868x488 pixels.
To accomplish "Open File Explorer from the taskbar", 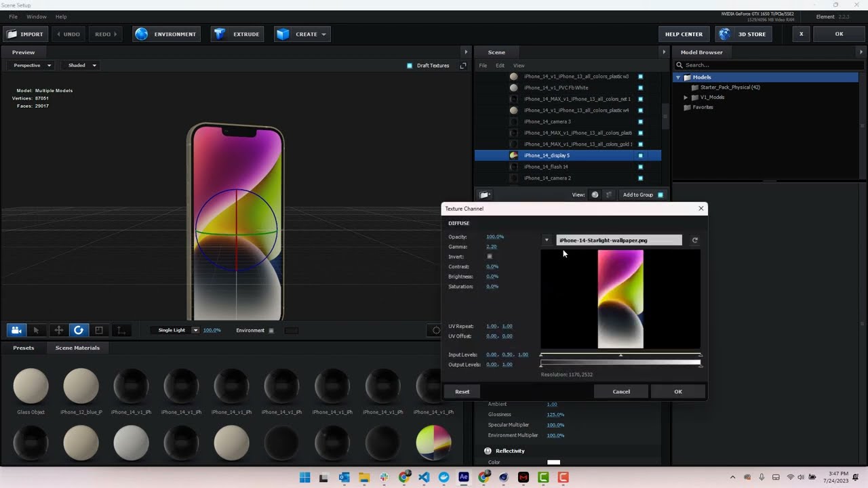I will click(x=364, y=477).
